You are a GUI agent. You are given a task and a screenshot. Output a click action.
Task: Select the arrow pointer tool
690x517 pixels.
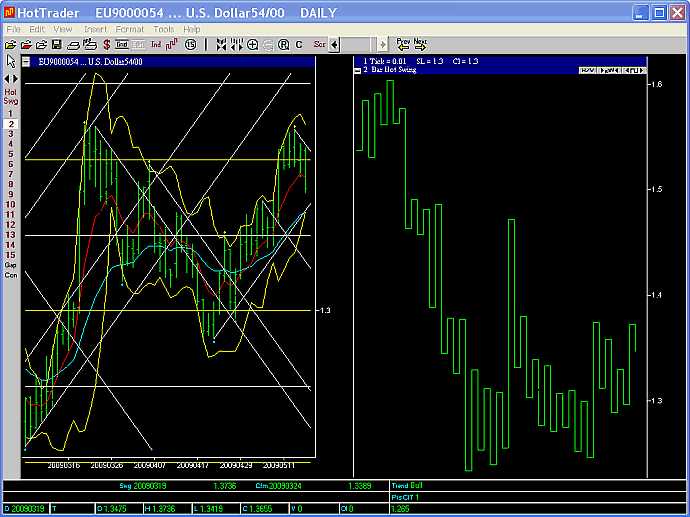click(11, 61)
